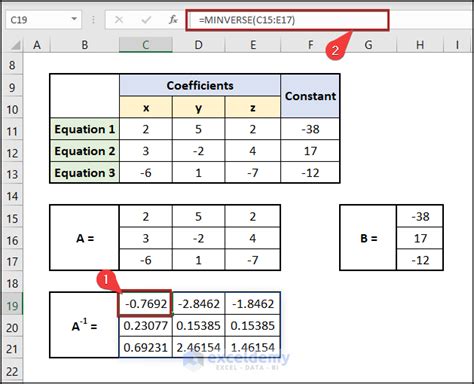Select the Equation 1 label cell
474x384 pixels.
click(x=85, y=129)
